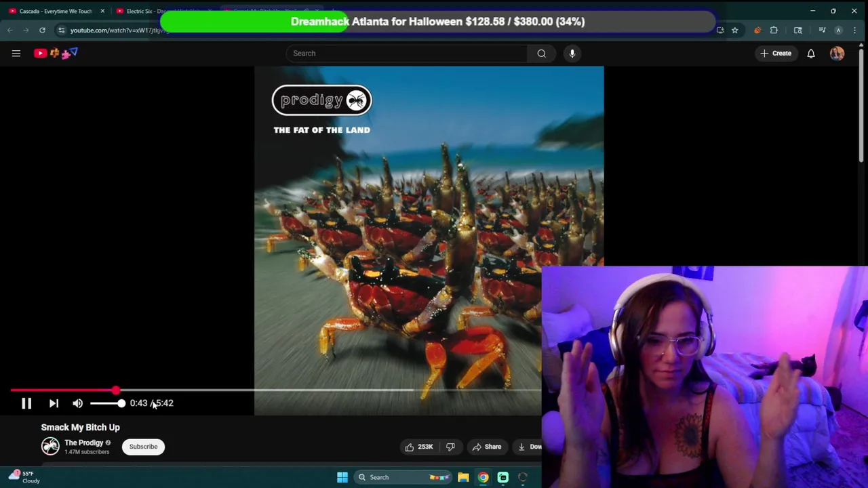Open the tab search icon in toolbar
This screenshot has width=868, height=488.
tap(797, 30)
